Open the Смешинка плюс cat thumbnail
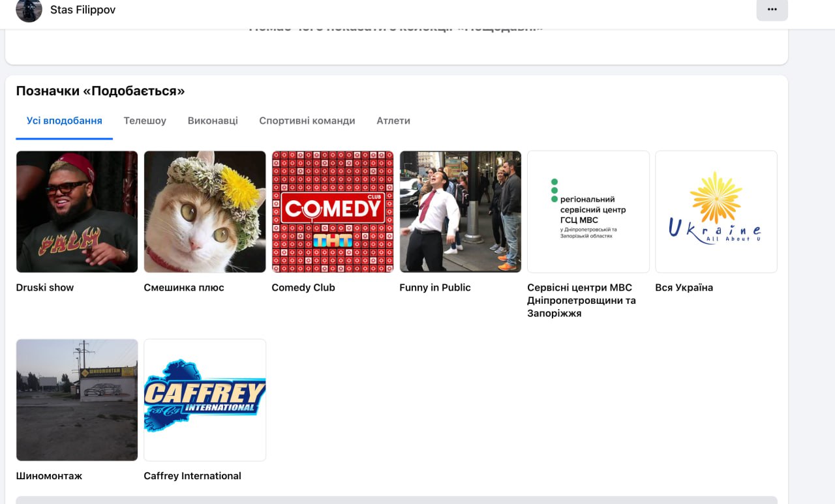 click(x=205, y=212)
